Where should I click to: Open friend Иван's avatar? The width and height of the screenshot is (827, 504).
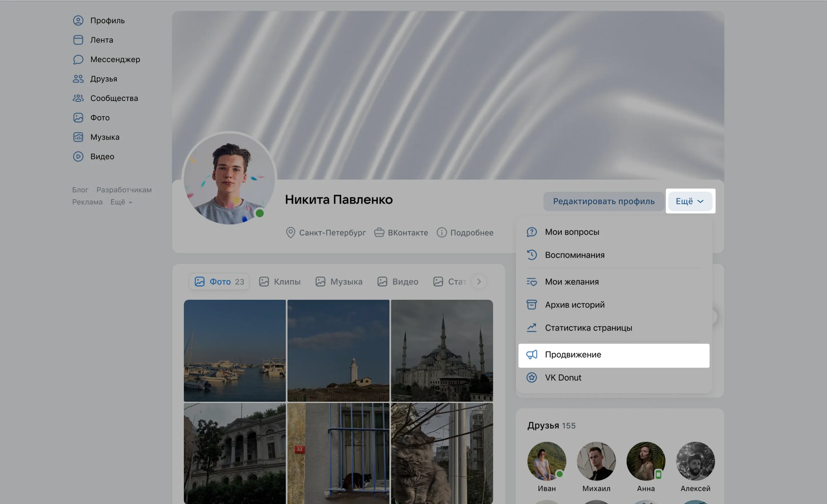pyautogui.click(x=547, y=461)
